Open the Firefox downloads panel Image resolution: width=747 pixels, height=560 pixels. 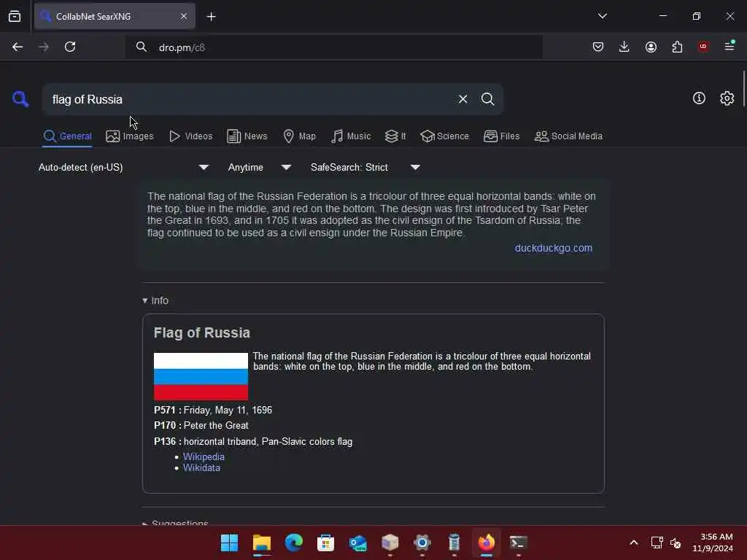[x=624, y=47]
